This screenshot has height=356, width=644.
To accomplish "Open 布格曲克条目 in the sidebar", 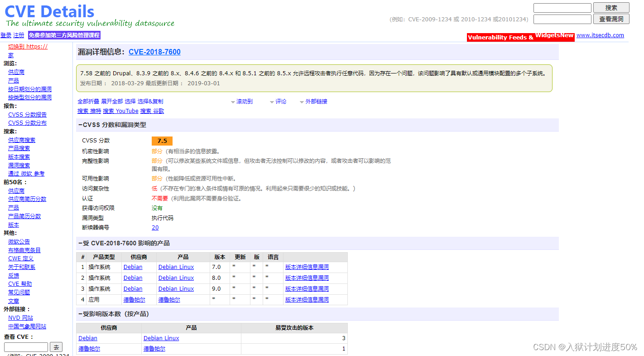I will point(24,250).
